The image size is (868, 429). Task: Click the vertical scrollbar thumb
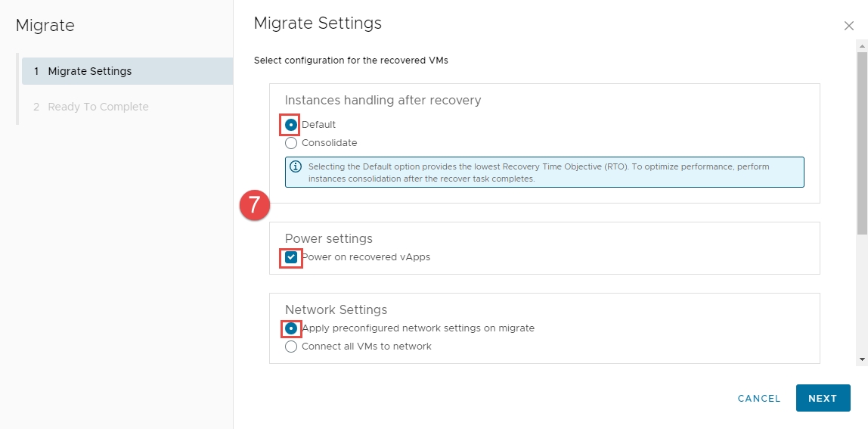pyautogui.click(x=861, y=144)
